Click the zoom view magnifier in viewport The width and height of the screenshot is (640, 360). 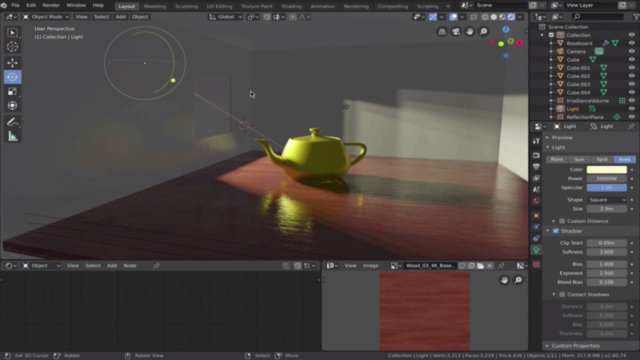[x=483, y=31]
